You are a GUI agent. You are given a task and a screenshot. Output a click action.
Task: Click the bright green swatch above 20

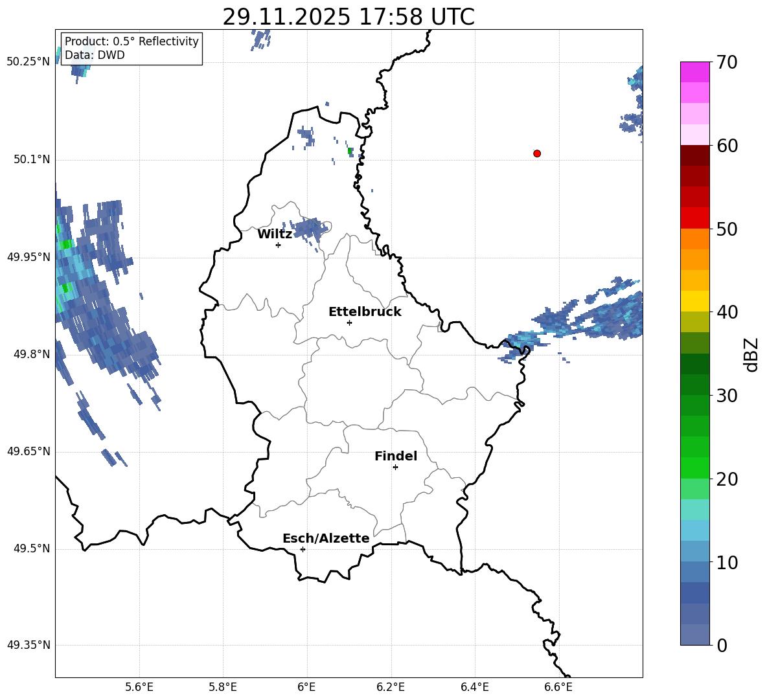(694, 468)
